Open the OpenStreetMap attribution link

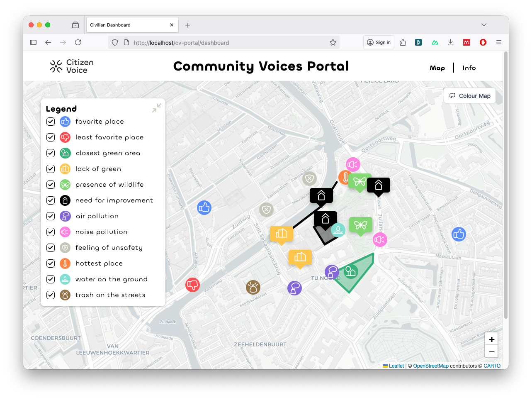431,366
